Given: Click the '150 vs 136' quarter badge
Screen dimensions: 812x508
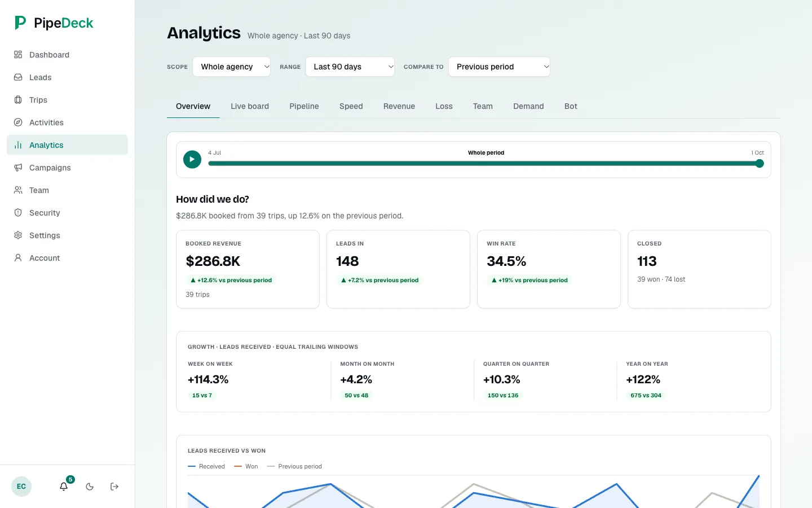Looking at the screenshot, I should (503, 395).
